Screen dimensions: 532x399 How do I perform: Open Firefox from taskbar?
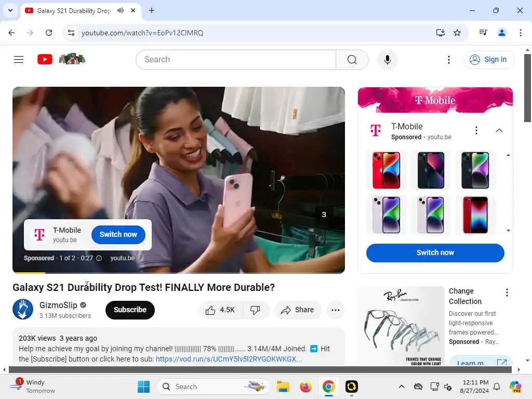(x=305, y=387)
